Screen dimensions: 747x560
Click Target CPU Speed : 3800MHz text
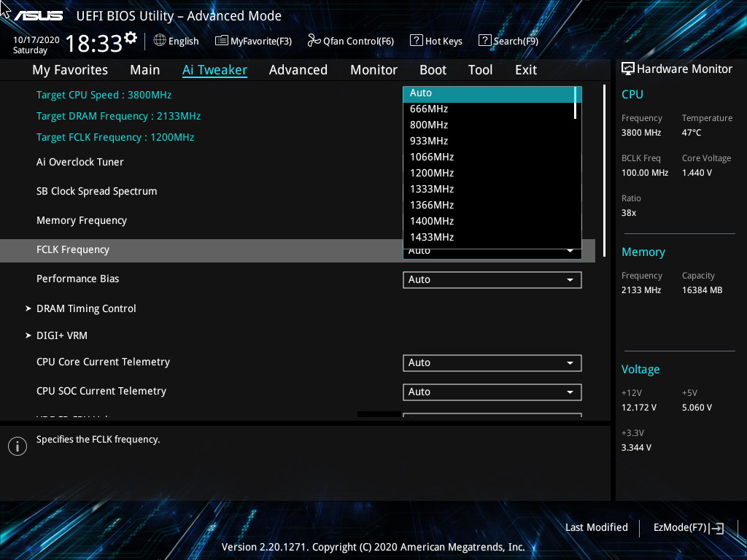(104, 96)
